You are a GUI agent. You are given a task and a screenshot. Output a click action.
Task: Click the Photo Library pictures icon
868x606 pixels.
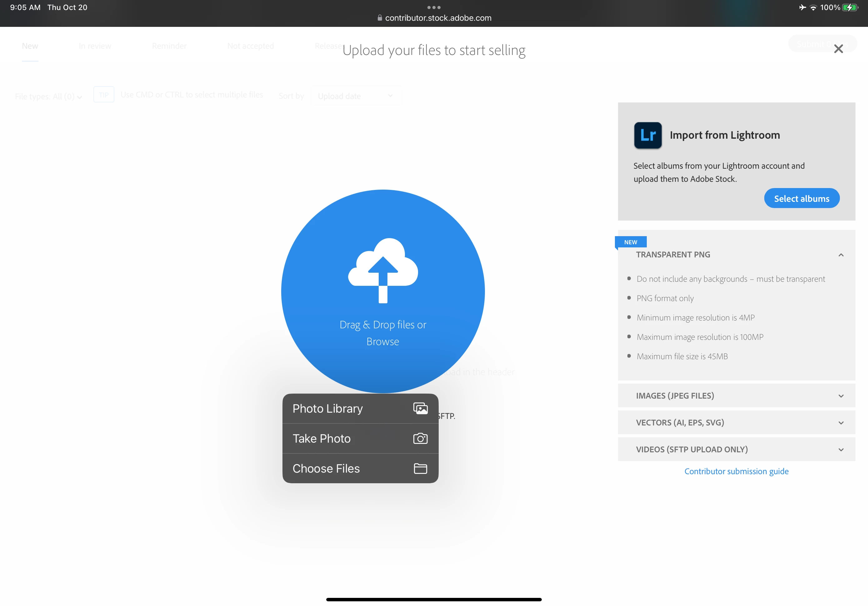point(420,408)
